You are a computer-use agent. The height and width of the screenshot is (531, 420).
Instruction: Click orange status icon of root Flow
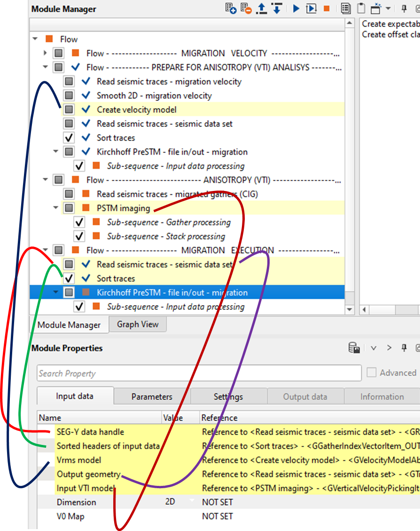(x=49, y=39)
